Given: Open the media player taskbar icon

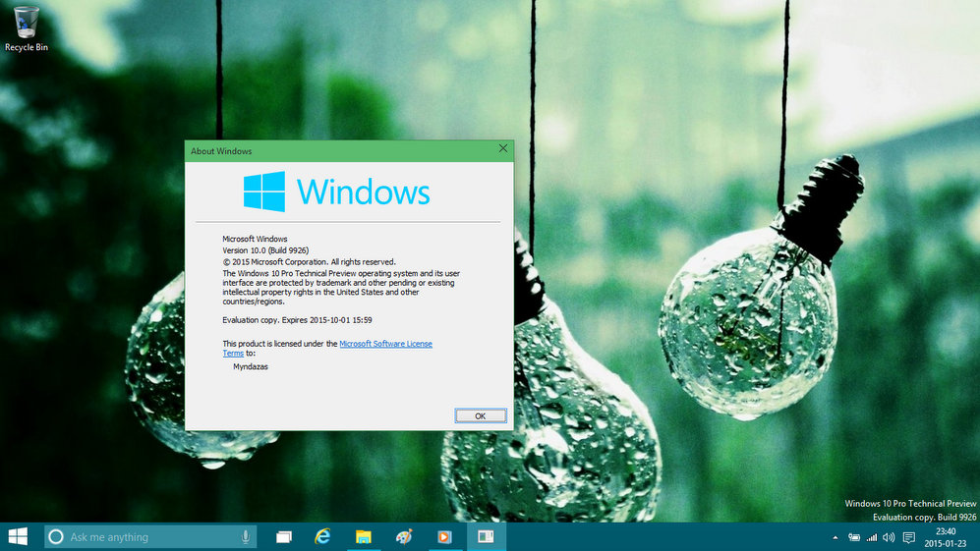Looking at the screenshot, I should coord(444,537).
